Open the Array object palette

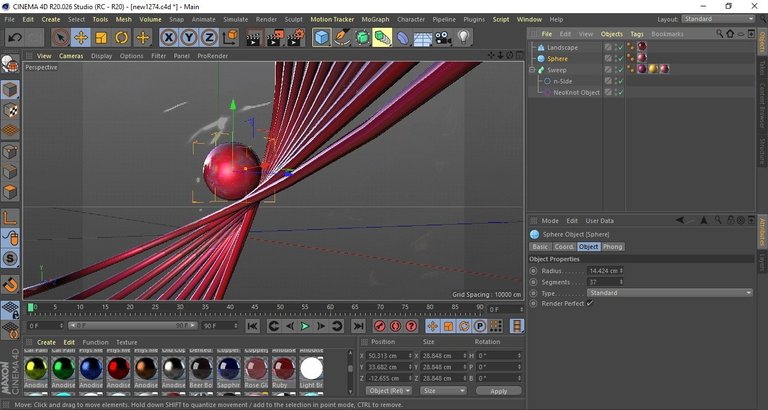[x=362, y=38]
